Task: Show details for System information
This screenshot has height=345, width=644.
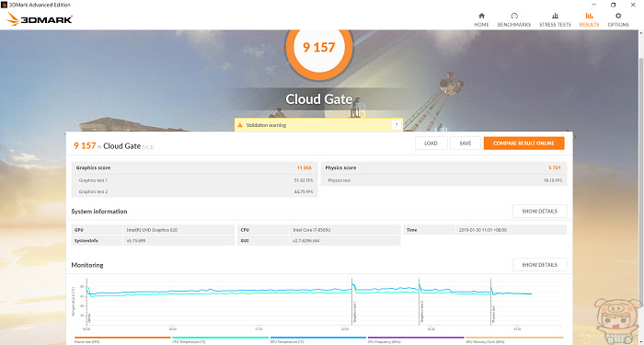Action: point(540,211)
